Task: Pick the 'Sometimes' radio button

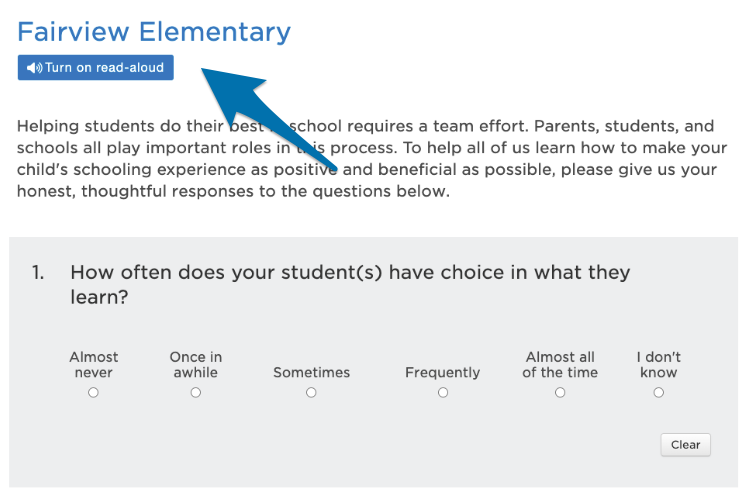Action: pyautogui.click(x=311, y=393)
